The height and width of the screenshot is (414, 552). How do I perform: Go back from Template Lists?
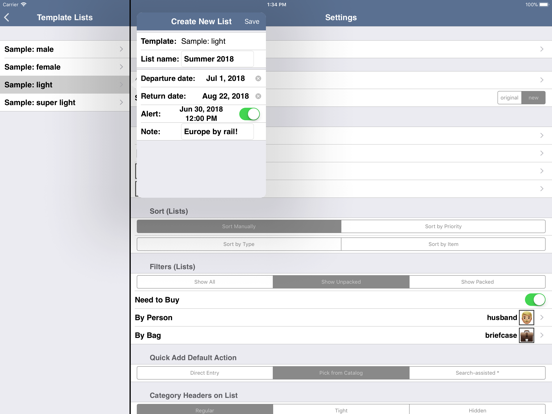pos(7,17)
